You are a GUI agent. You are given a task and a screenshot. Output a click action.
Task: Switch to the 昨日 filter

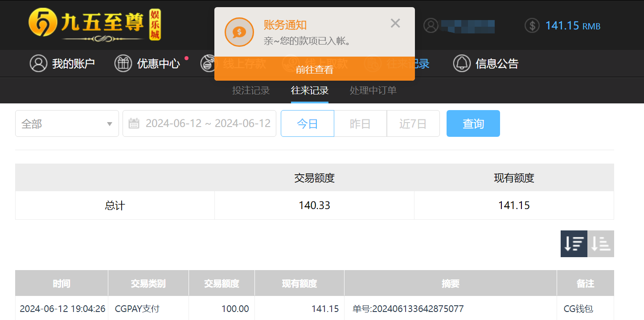360,123
